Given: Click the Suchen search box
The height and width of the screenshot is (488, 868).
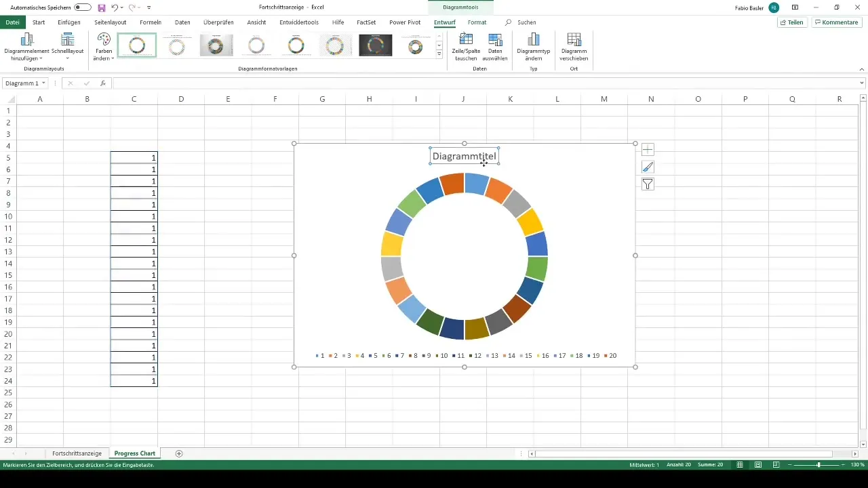Looking at the screenshot, I should point(526,22).
